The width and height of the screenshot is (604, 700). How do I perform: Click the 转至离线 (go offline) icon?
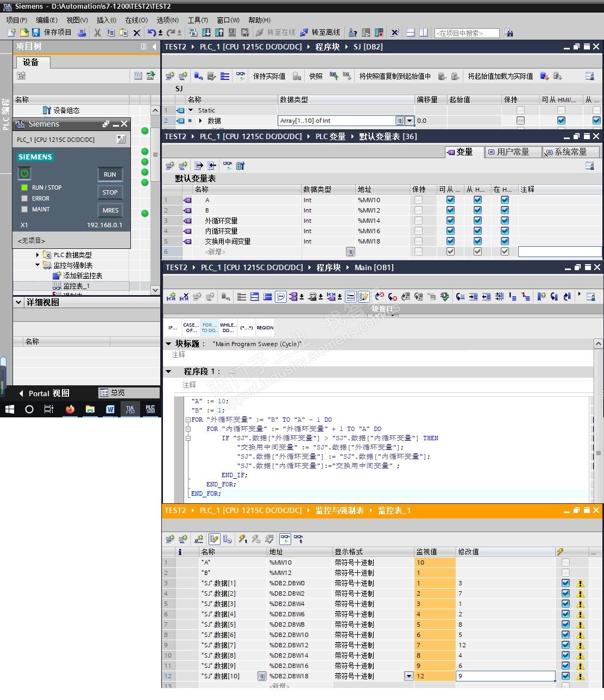tap(304, 33)
